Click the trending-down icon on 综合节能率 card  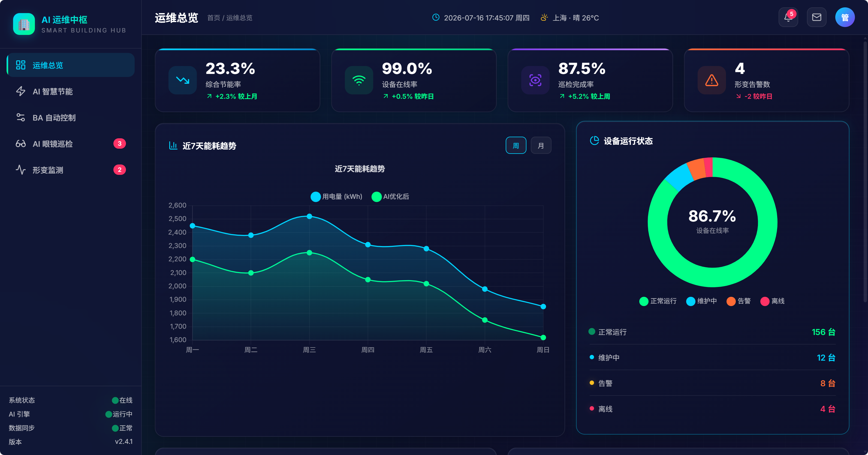click(x=183, y=80)
